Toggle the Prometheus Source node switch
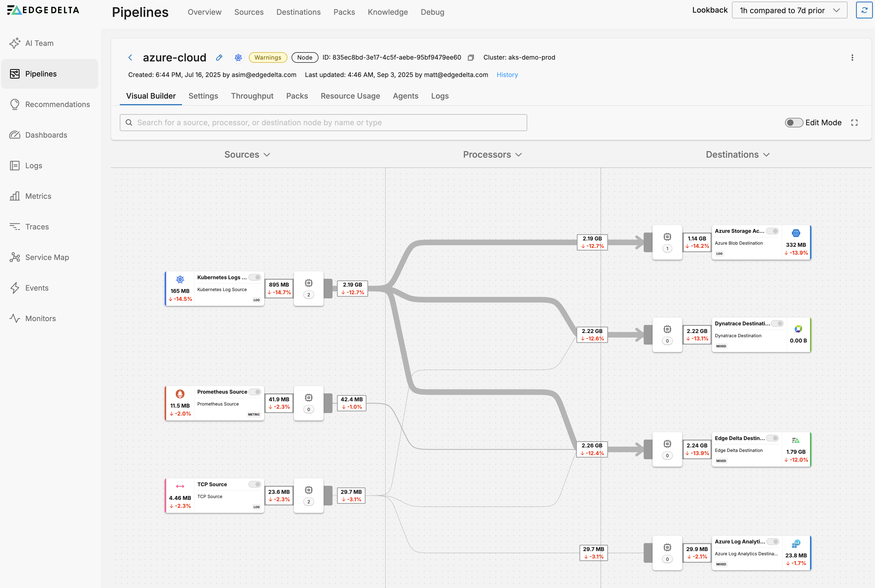 click(x=255, y=392)
